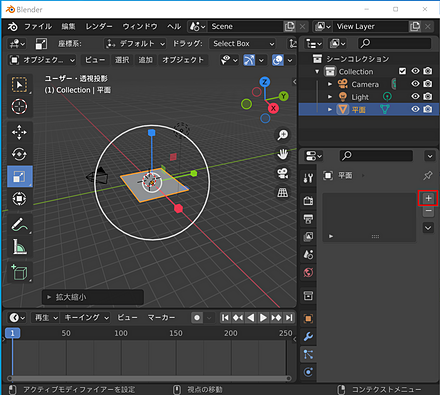Open the ウィンドウ menu
Image resolution: width=440 pixels, height=395 pixels.
(140, 26)
